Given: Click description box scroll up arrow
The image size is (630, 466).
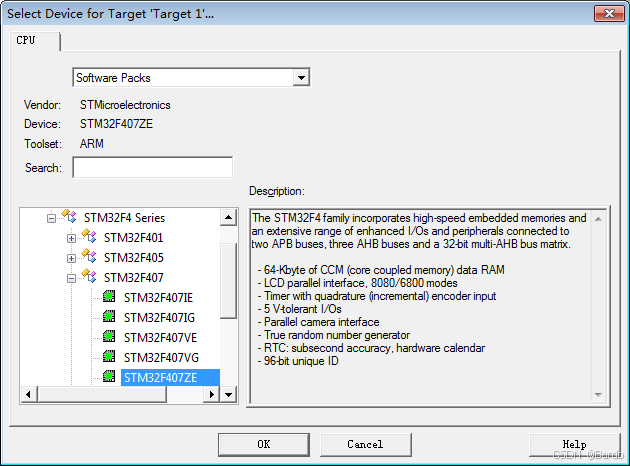Looking at the screenshot, I should 598,219.
